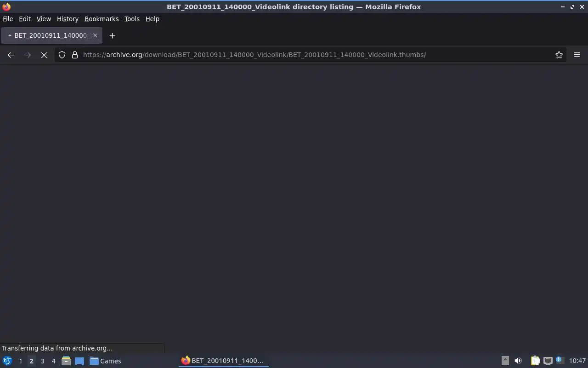Image resolution: width=588 pixels, height=368 pixels.
Task: Open the File menu
Action: click(x=8, y=19)
